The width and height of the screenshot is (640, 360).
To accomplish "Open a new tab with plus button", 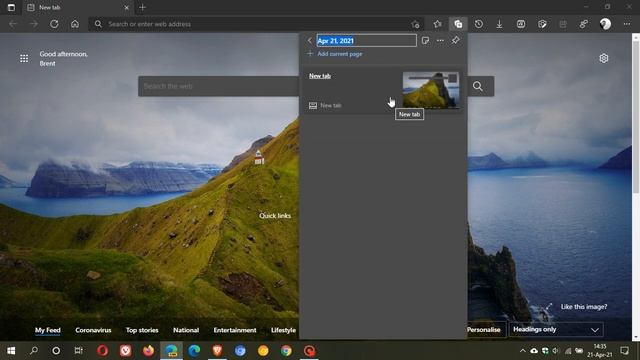I will click(142, 7).
